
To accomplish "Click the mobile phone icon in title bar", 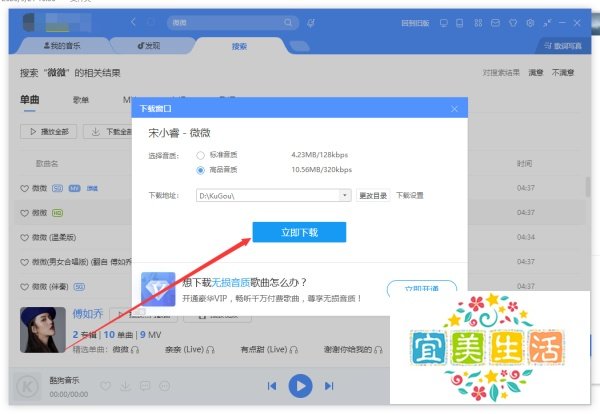I will coord(460,23).
